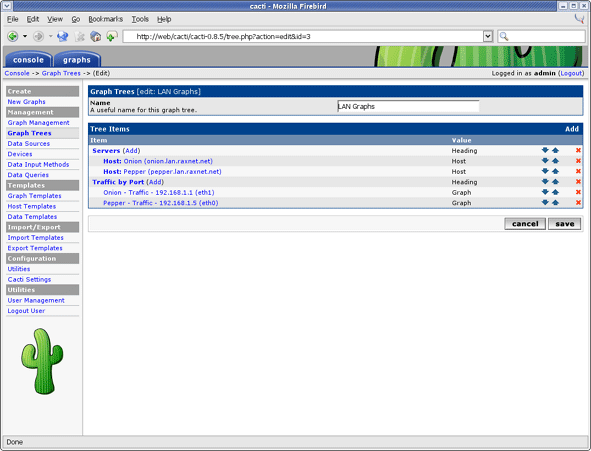591x451 pixels.
Task: Move Pepper Traffic graph item up
Action: [x=556, y=203]
